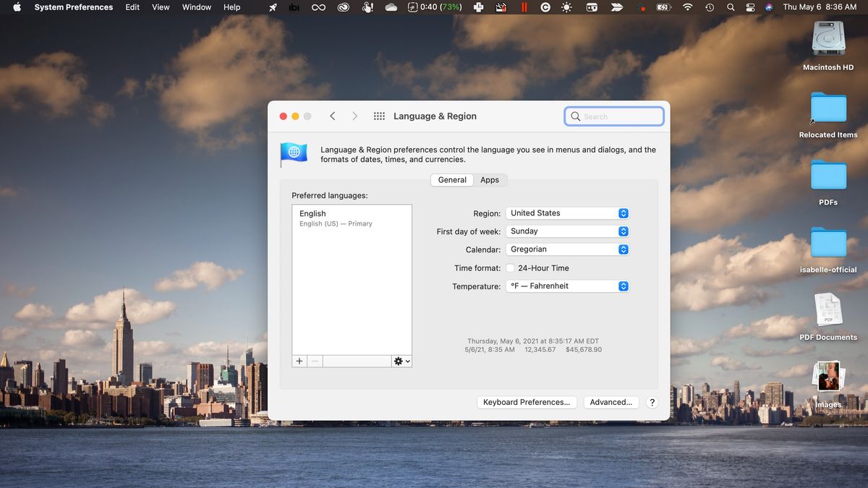Switch to the Apps tab
The width and height of the screenshot is (868, 488).
[x=490, y=179]
